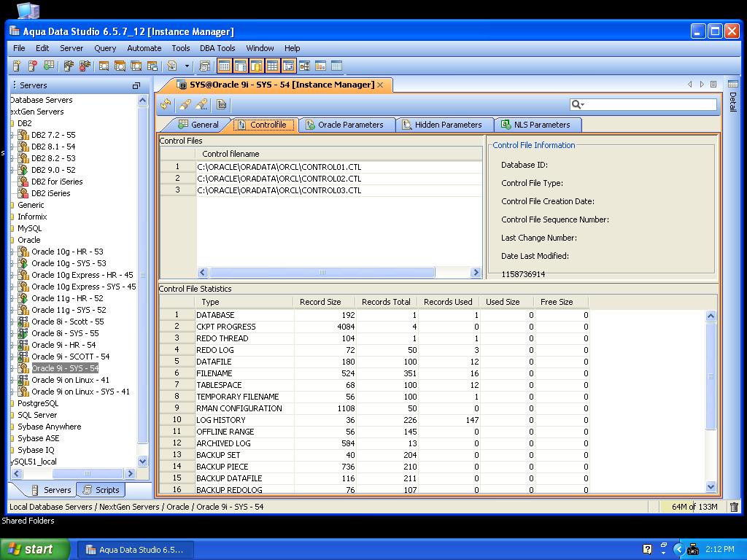This screenshot has height=560, width=747.
Task: Click the statistics table vertical scrollbar thumb
Action: (711, 376)
